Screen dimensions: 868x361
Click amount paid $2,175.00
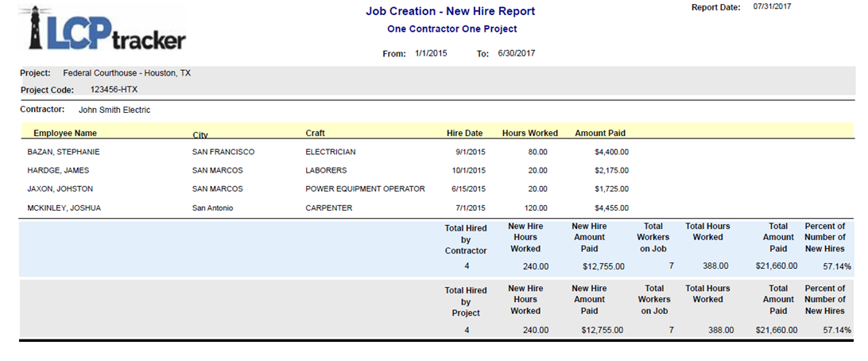[x=610, y=170]
